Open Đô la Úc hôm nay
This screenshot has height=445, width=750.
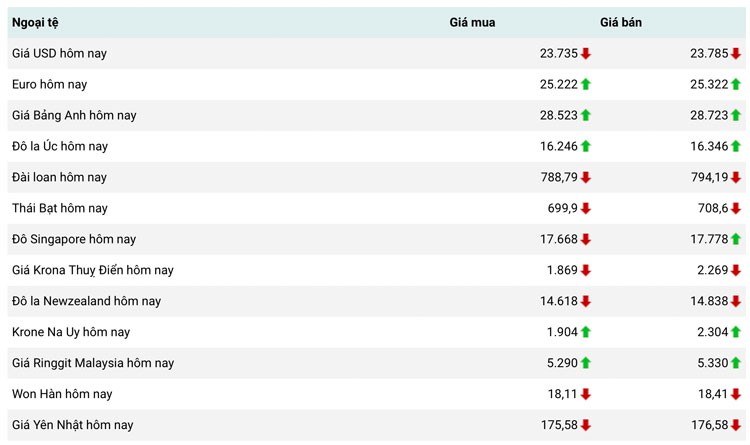pyautogui.click(x=59, y=147)
